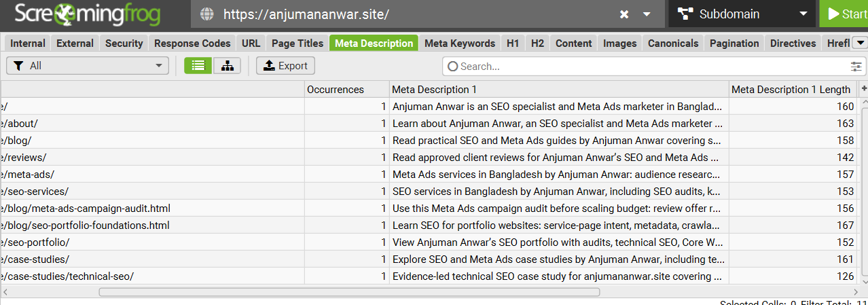This screenshot has height=305, width=868.
Task: Sort by Occurrences column header
Action: pos(346,89)
